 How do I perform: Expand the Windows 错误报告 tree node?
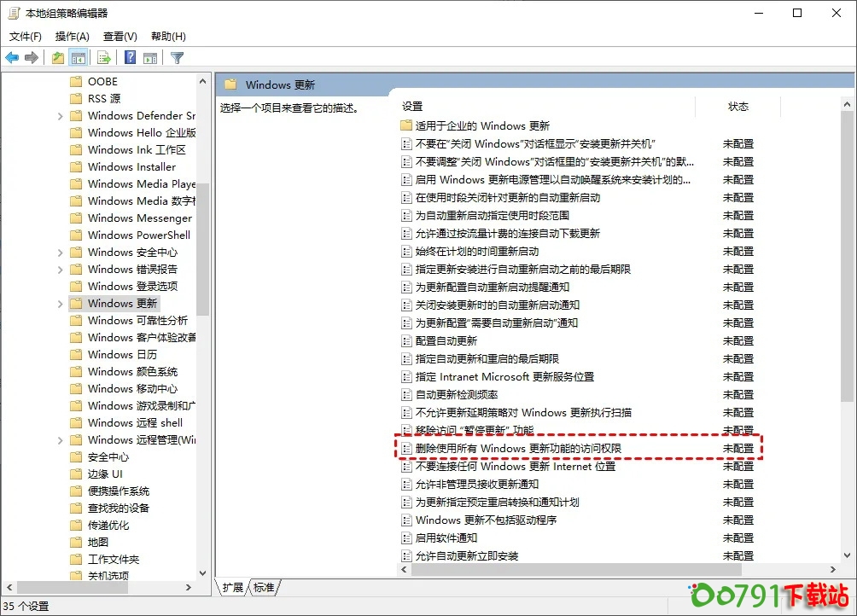[x=61, y=270]
